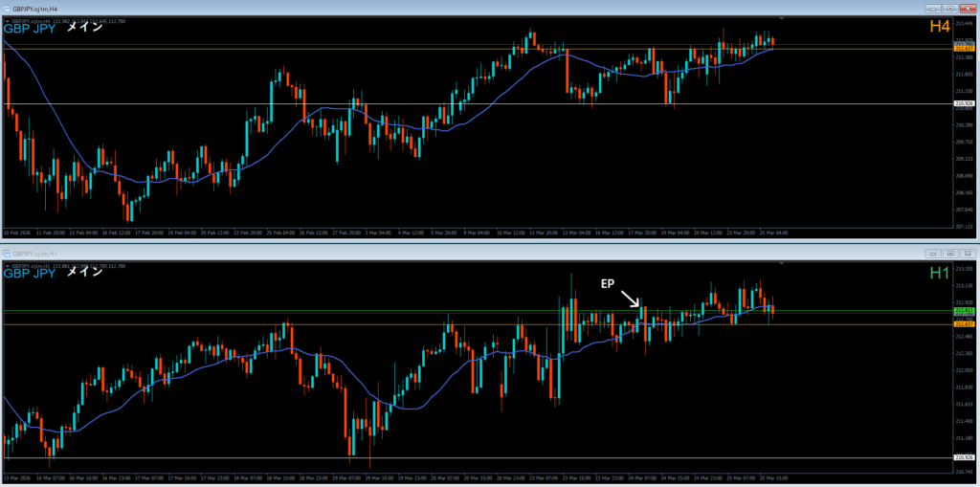Close the GBPJPY H4 chart window
Image resolution: width=980 pixels, height=487 pixels.
click(967, 9)
